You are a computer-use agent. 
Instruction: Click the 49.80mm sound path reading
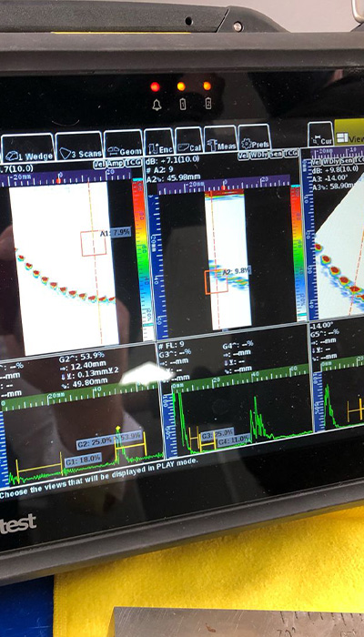pos(83,381)
